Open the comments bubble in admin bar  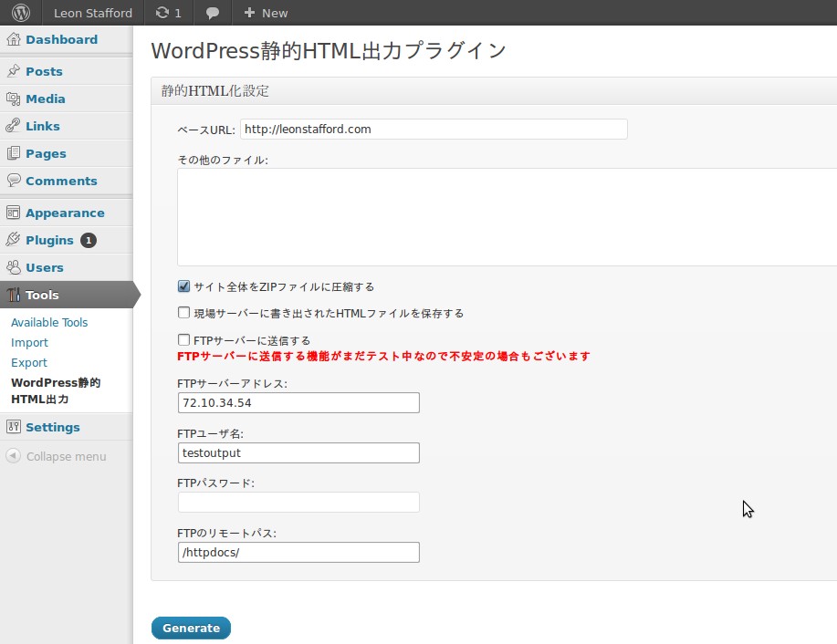(212, 14)
